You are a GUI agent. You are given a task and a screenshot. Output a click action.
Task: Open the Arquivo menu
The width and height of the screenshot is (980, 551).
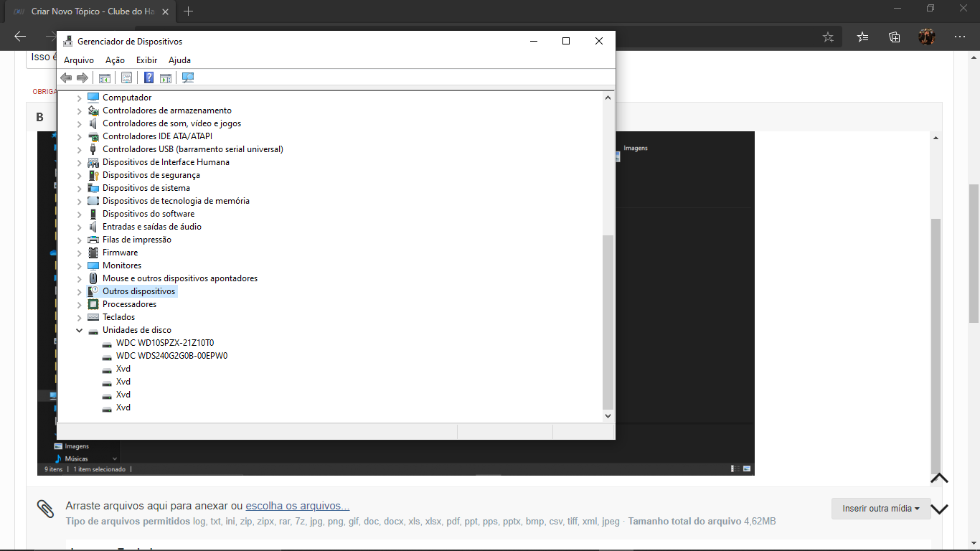(79, 60)
